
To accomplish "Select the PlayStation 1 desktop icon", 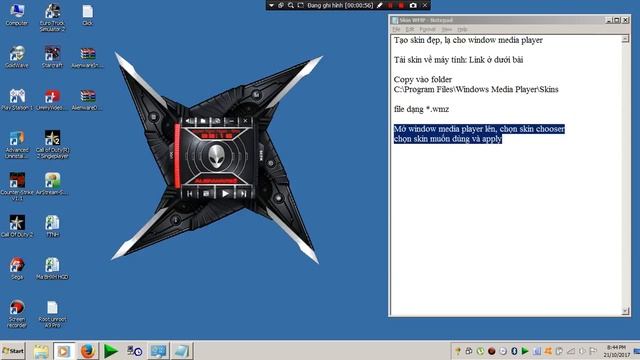I will coord(17,99).
